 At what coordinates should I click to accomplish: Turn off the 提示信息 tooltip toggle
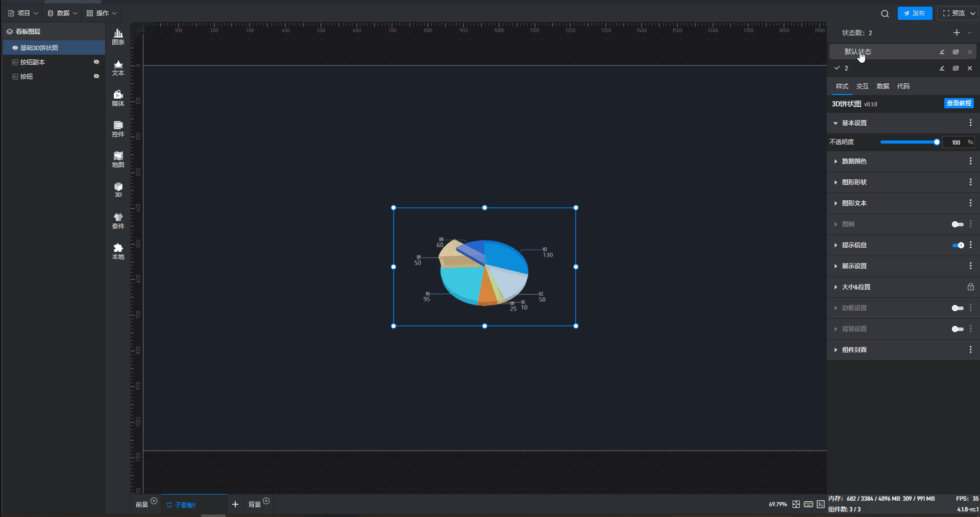coord(958,245)
